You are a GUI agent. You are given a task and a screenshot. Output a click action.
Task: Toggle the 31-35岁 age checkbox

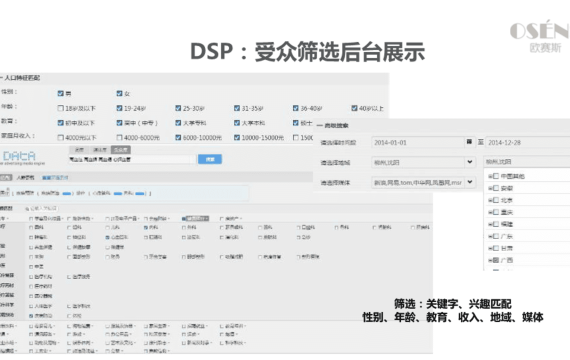click(237, 108)
